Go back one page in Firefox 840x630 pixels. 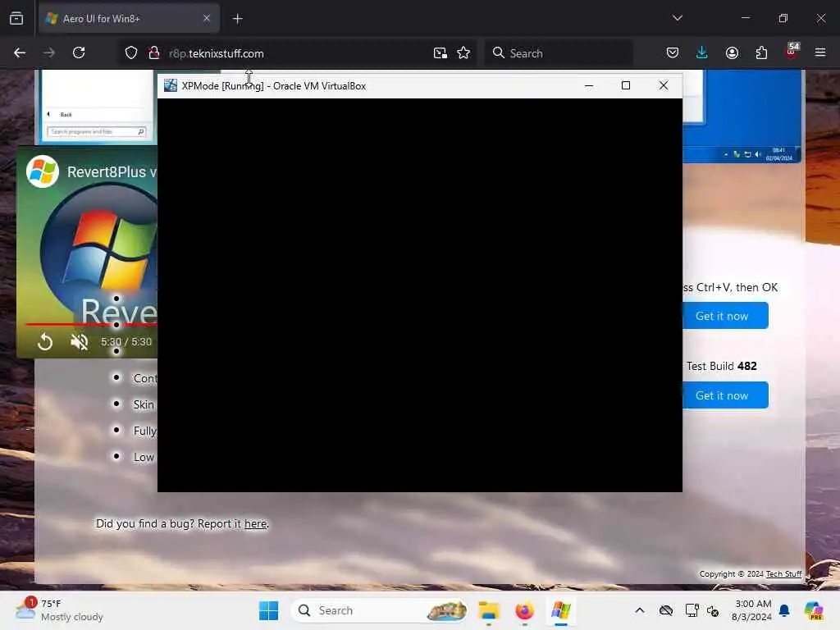tap(20, 53)
